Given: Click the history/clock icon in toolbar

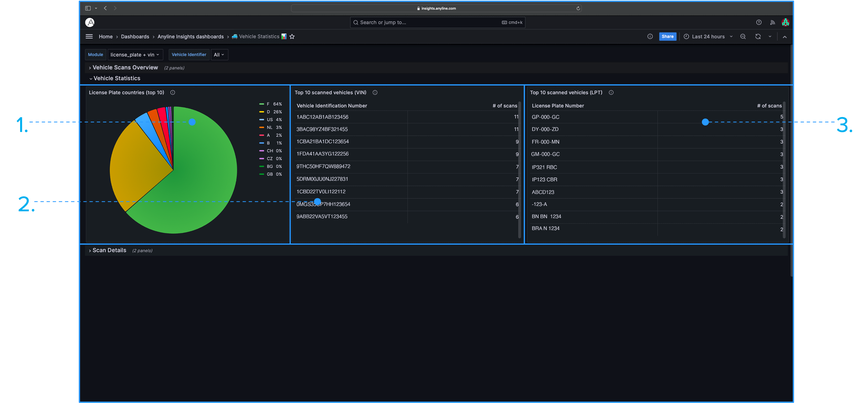Looking at the screenshot, I should pyautogui.click(x=685, y=36).
